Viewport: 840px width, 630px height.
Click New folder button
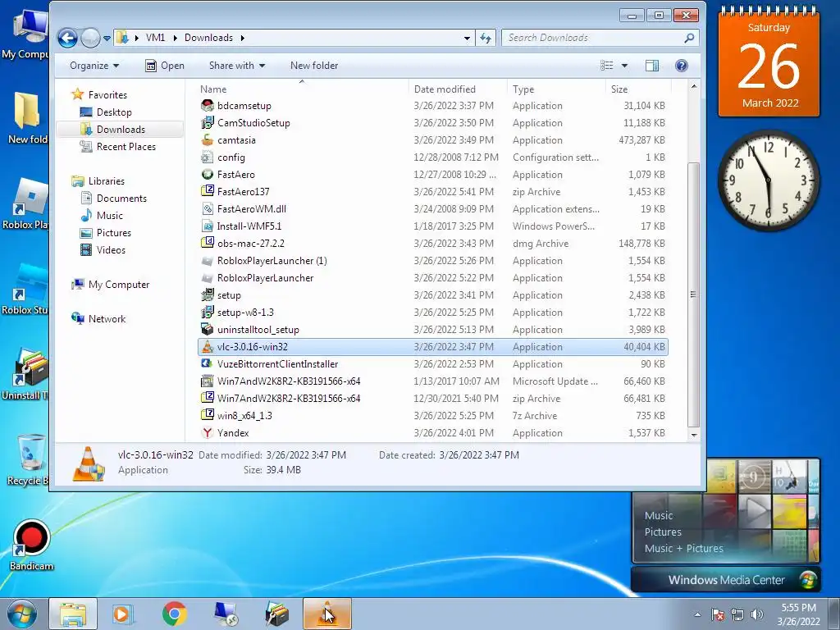(314, 66)
